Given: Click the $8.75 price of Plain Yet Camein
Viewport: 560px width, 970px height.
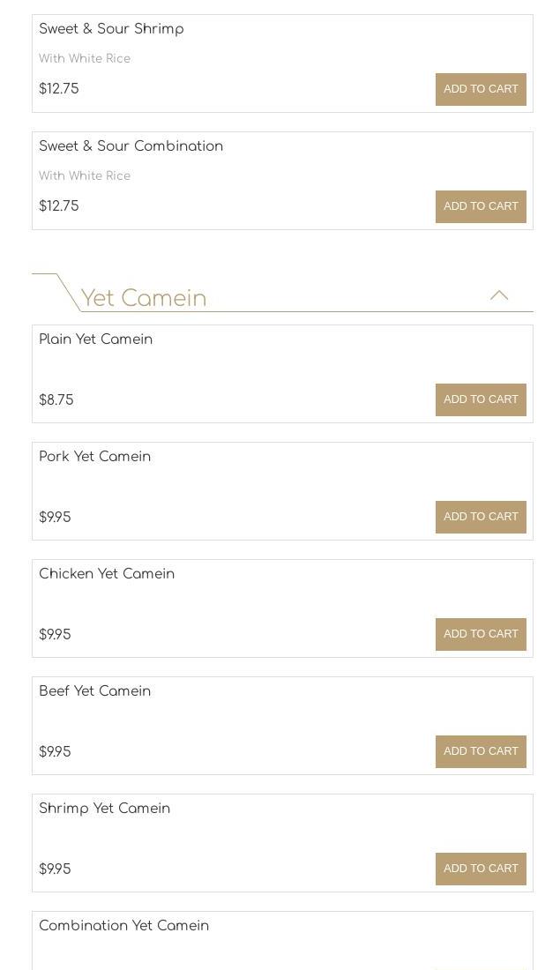Looking at the screenshot, I should [56, 400].
